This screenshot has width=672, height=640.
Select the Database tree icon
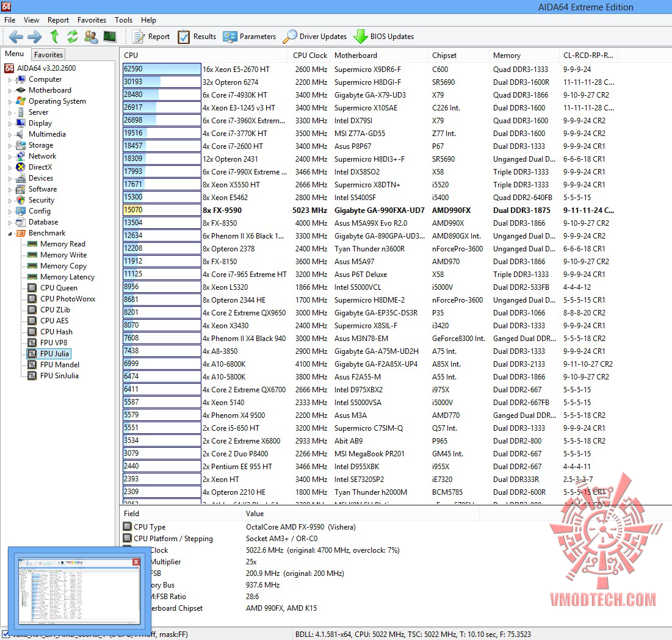pos(20,222)
